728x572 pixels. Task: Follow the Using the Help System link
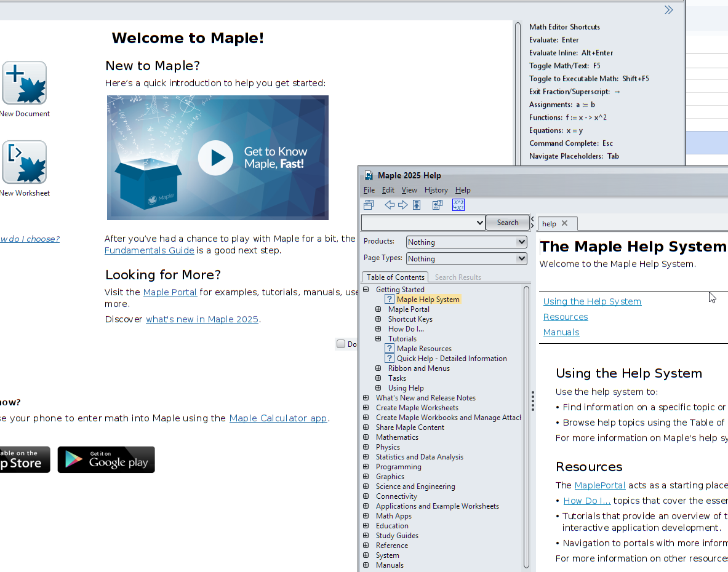tap(592, 301)
